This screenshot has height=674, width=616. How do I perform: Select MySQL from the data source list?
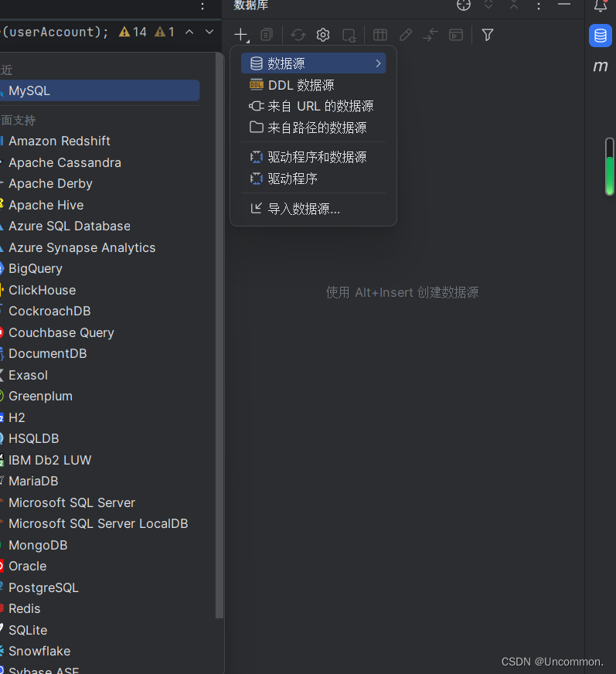click(29, 90)
